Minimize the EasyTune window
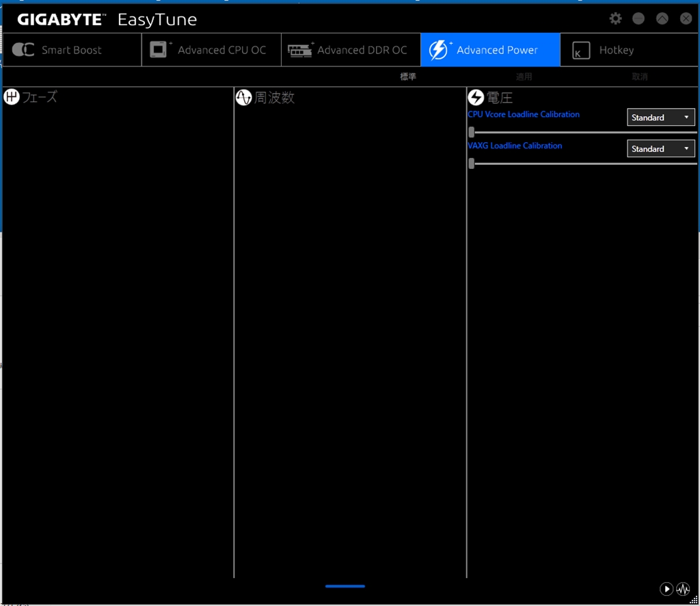The width and height of the screenshot is (700, 606). pyautogui.click(x=638, y=18)
